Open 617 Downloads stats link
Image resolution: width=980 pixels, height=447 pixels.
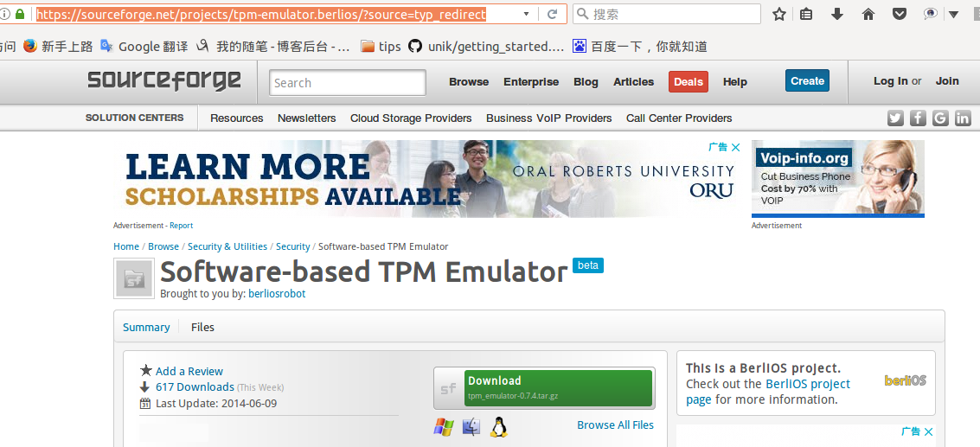pos(195,387)
